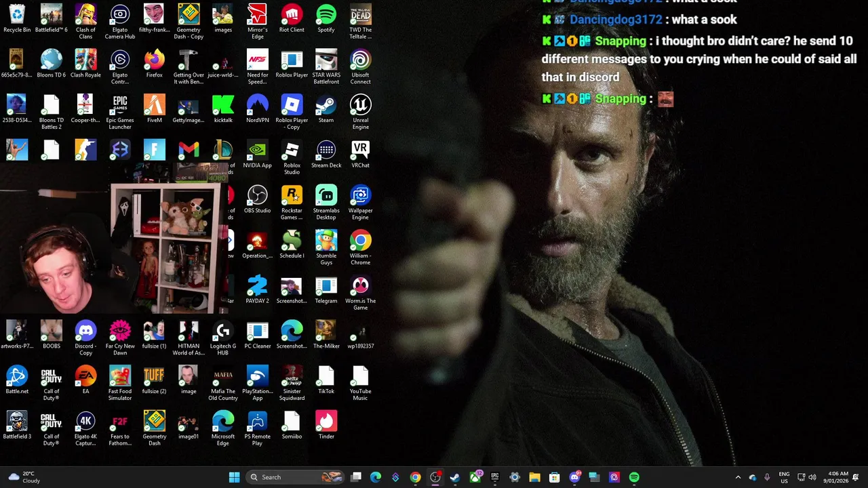This screenshot has width=868, height=488.
Task: Open Spotify from the taskbar
Action: pos(634,477)
